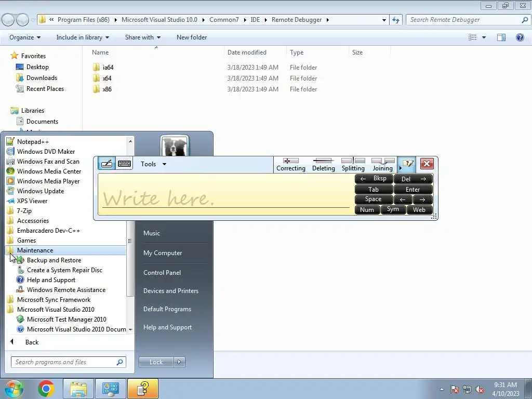Click the Bksp key
532x399 pixels.
pyautogui.click(x=374, y=179)
